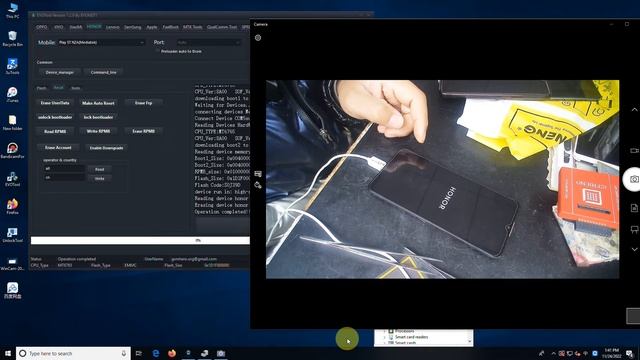
Task: Open the Baidu Netdisk desktop icon
Action: pyautogui.click(x=12, y=291)
